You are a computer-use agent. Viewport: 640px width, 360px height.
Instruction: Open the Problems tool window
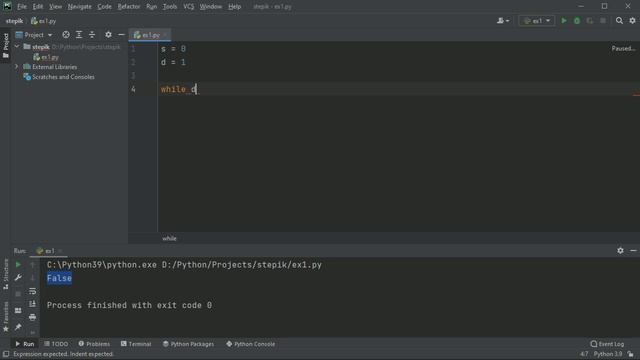pos(94,344)
